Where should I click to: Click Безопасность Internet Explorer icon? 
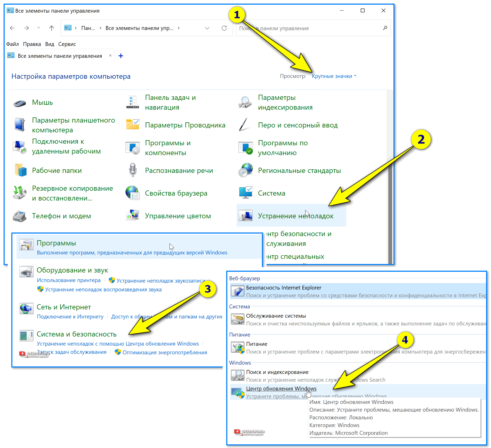pos(237,291)
